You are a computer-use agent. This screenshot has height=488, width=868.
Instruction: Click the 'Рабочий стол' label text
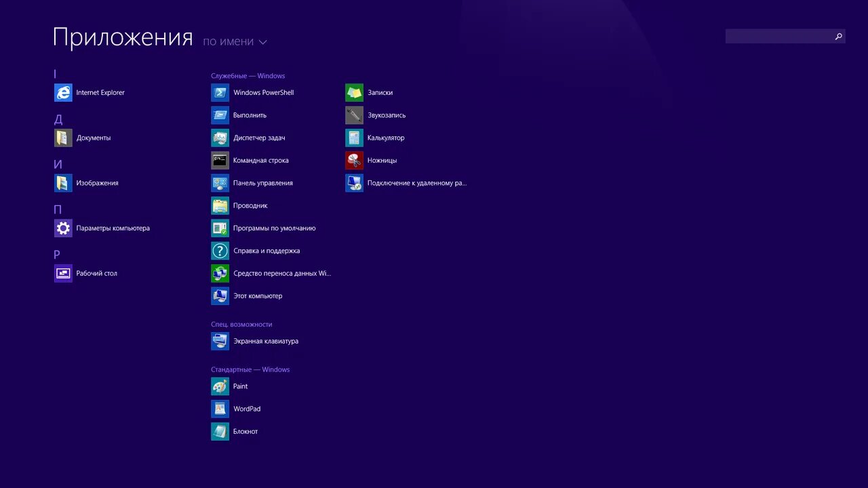click(x=97, y=273)
